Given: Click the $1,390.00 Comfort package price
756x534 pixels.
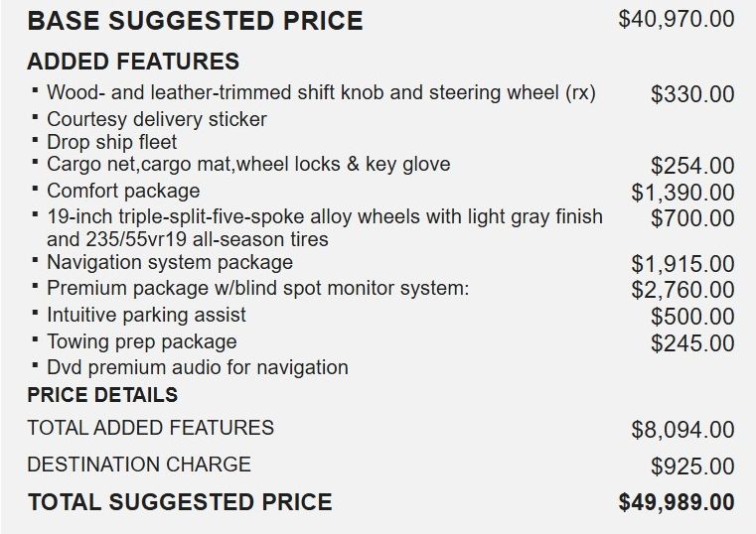Looking at the screenshot, I should [682, 192].
